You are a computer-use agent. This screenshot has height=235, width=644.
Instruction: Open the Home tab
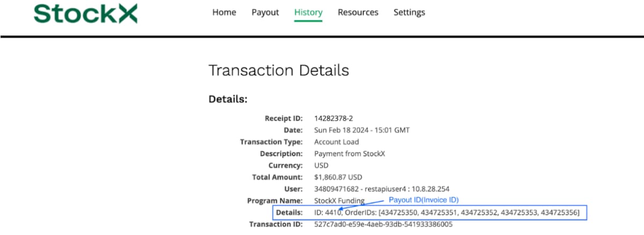point(224,12)
